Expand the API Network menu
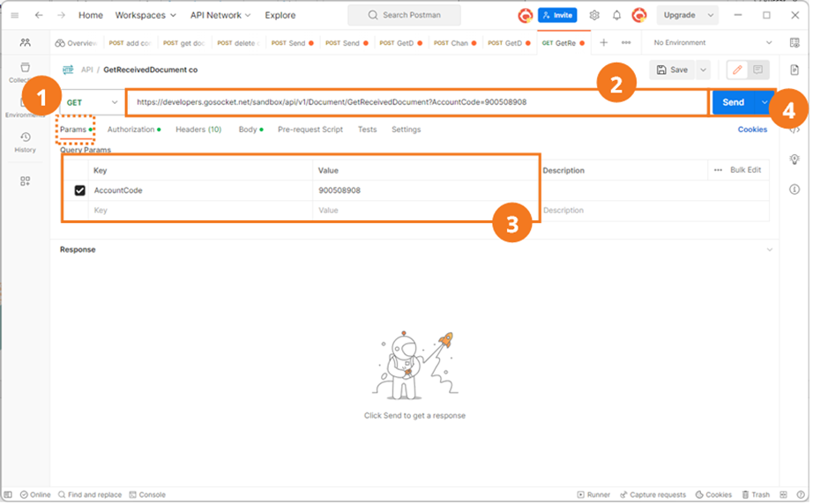This screenshot has height=504, width=813. 220,15
